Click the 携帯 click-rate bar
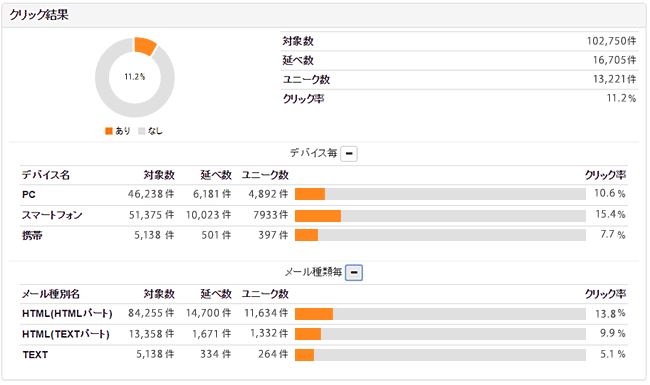 [x=440, y=235]
